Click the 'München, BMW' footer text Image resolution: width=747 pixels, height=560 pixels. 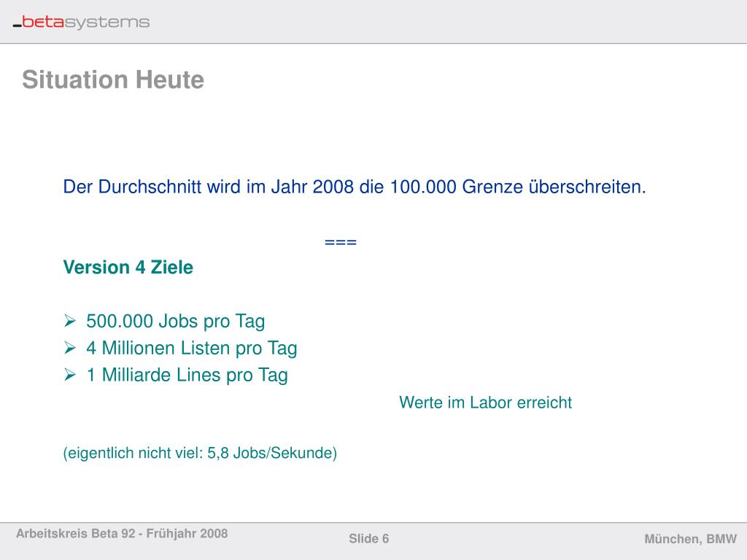[690, 539]
